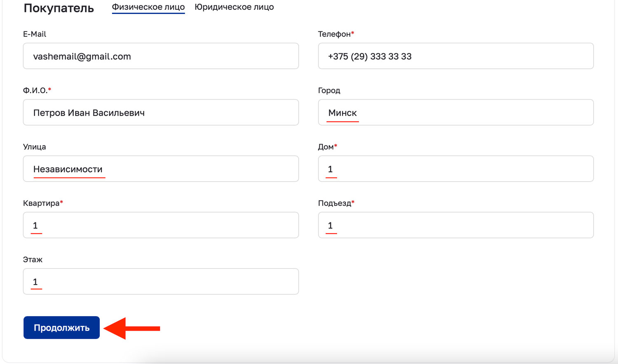Image resolution: width=618 pixels, height=364 pixels.
Task: Focus the Квартира input field
Action: pos(161,225)
